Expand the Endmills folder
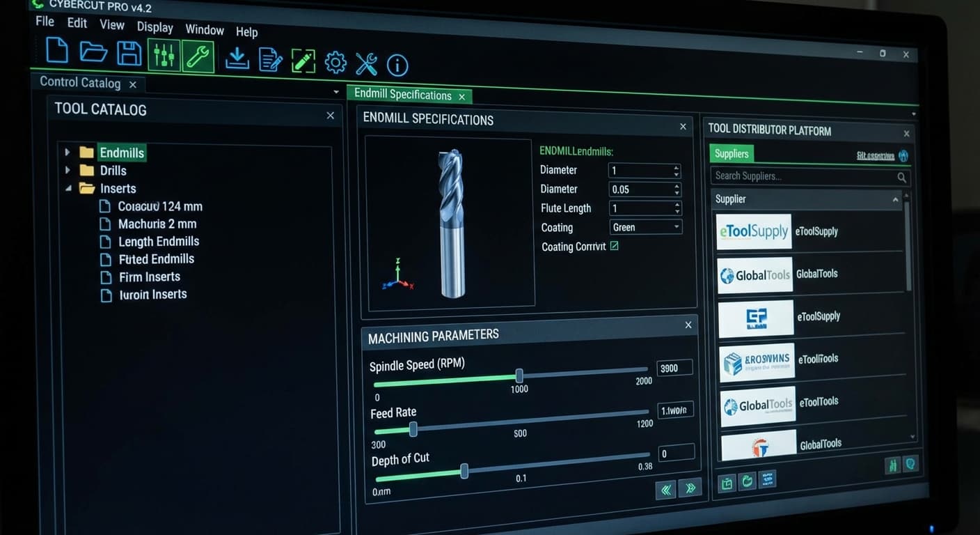 click(67, 152)
